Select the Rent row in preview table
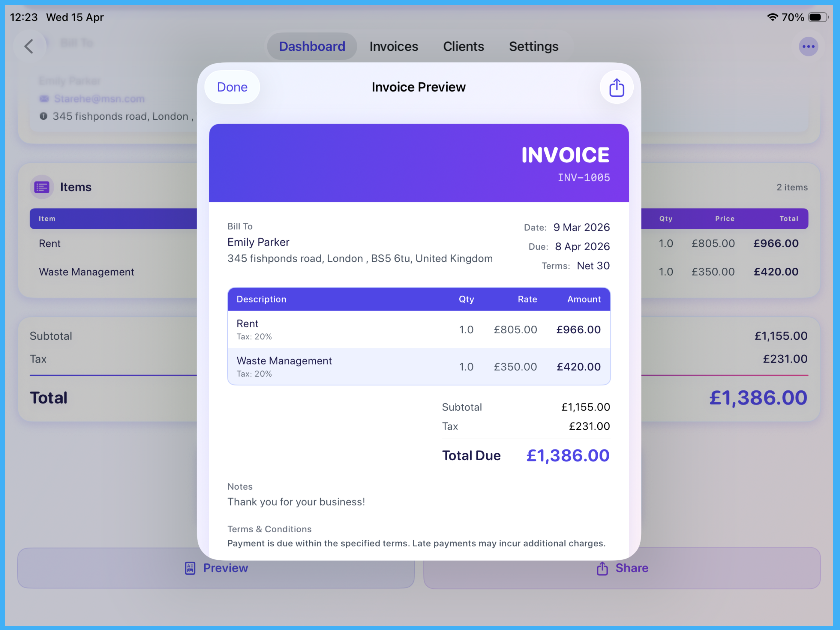This screenshot has height=630, width=840. (x=419, y=329)
